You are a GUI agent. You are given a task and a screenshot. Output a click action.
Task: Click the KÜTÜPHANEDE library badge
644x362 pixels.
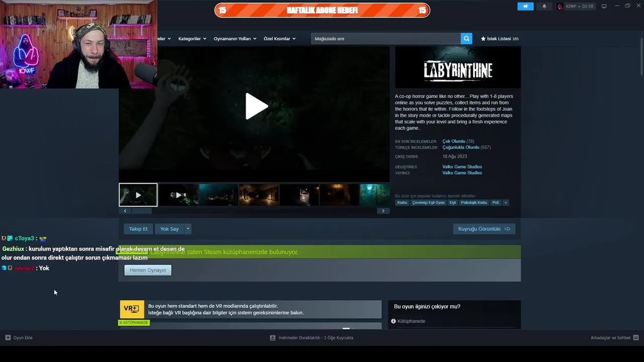coord(134,322)
